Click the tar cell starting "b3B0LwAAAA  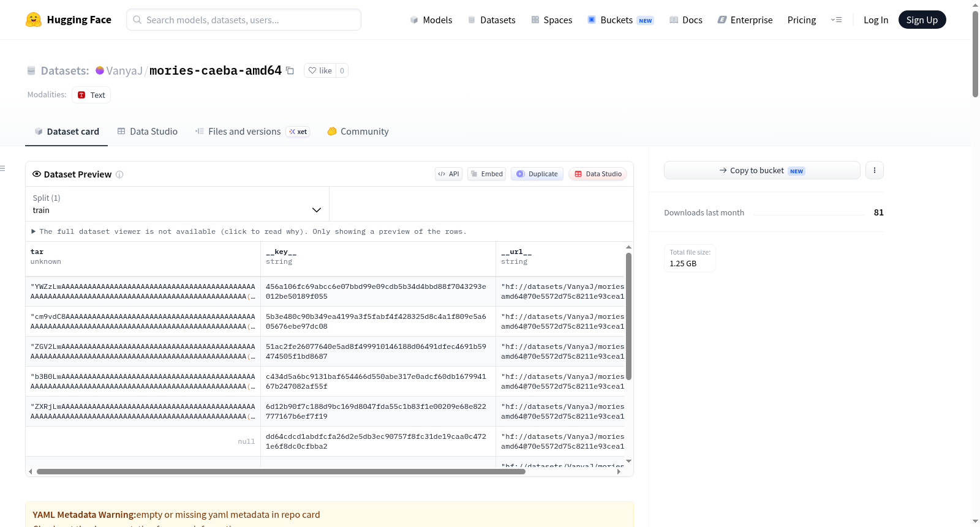143,381
